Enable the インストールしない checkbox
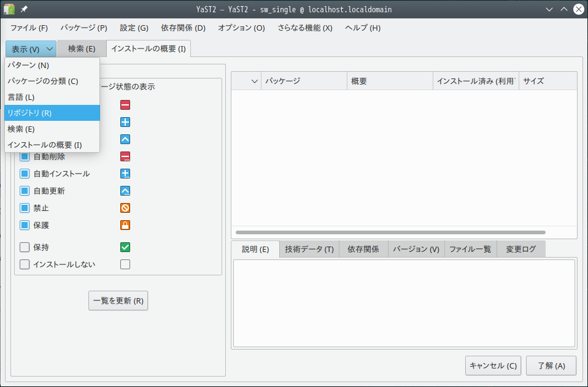Image resolution: width=588 pixels, height=387 pixels. pos(25,264)
